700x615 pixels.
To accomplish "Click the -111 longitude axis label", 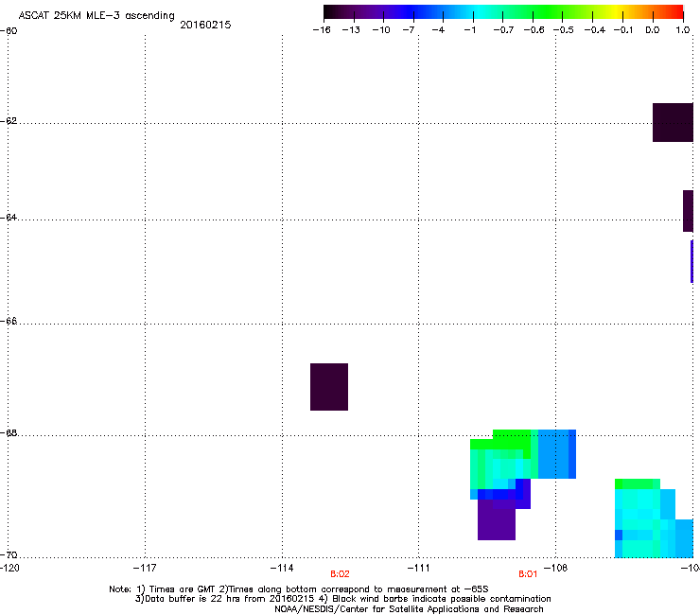I will (418, 568).
